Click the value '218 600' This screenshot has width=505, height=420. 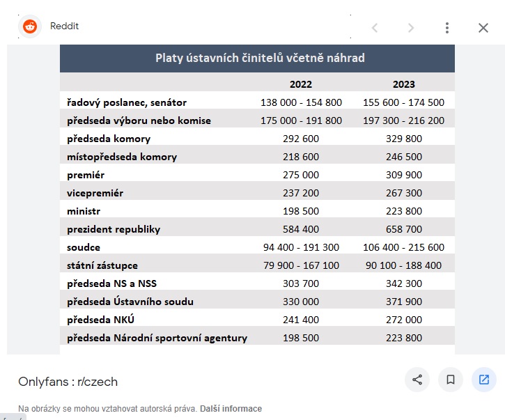[x=301, y=157]
